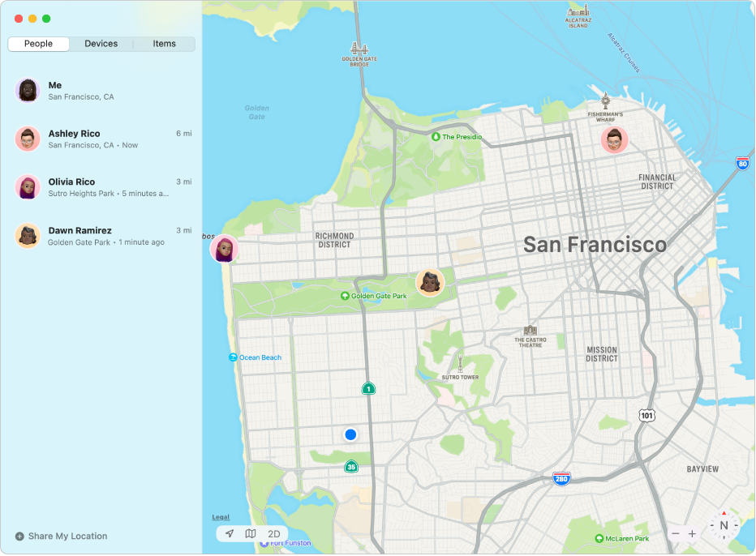Zoom in using the plus button
This screenshot has width=756, height=556.
(694, 534)
